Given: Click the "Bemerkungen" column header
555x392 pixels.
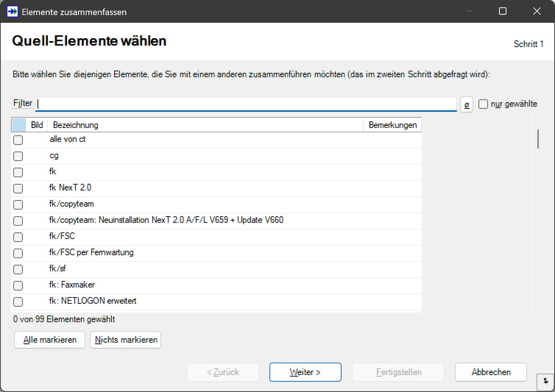Looking at the screenshot, I should (392, 125).
